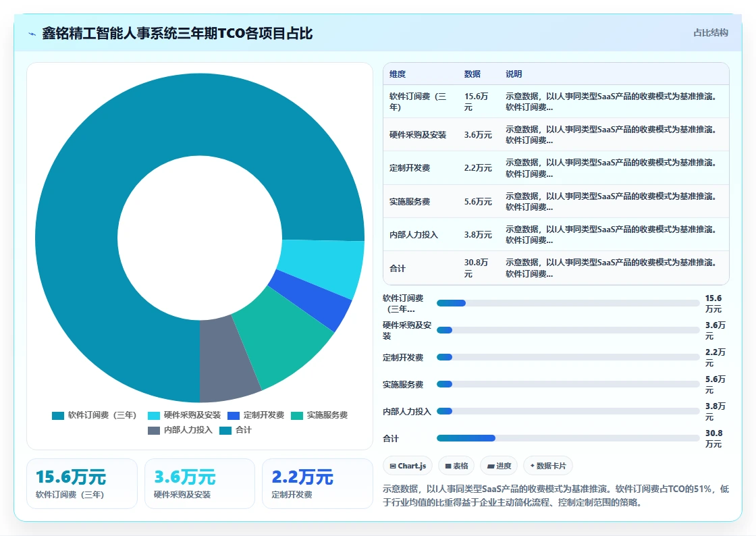
Task: Open the 15.6万元 软件订阅费 data card
Action: click(x=82, y=483)
